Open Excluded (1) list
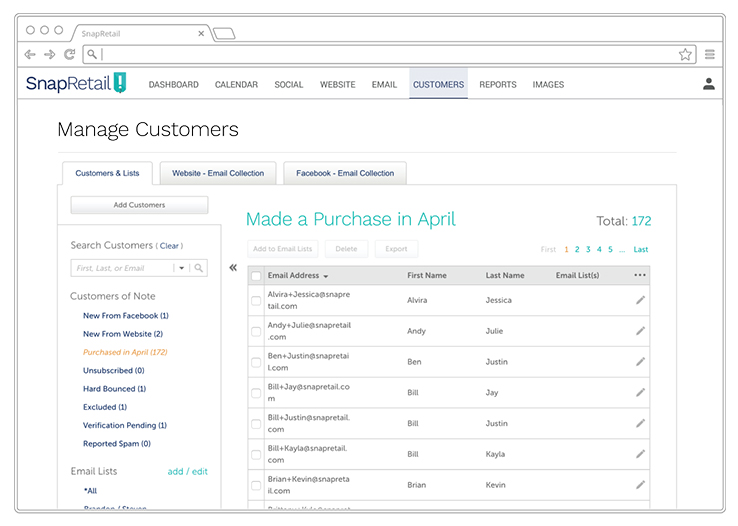Image resolution: width=738 pixels, height=526 pixels. pos(105,407)
